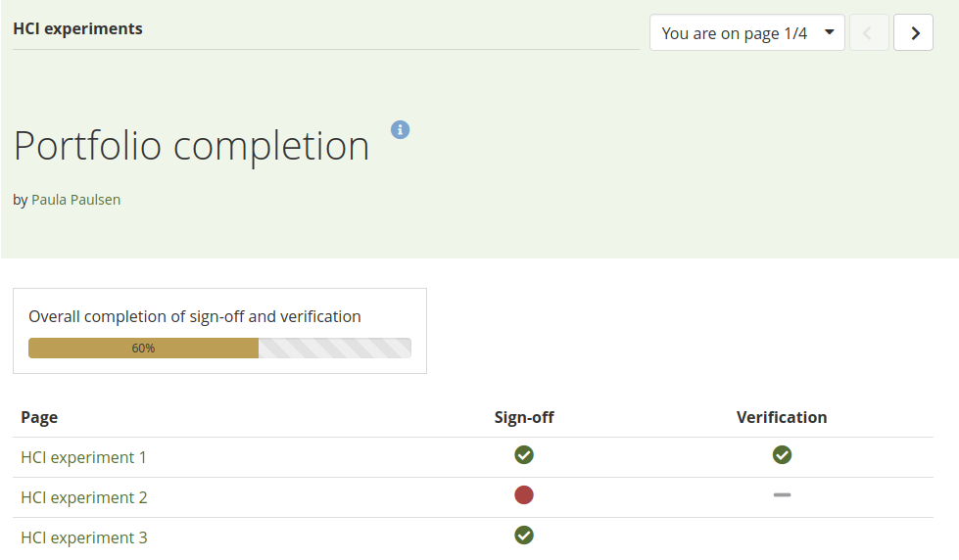Click HCI experiment 2 red sign-off circle
This screenshot has height=560, width=959.
[524, 495]
